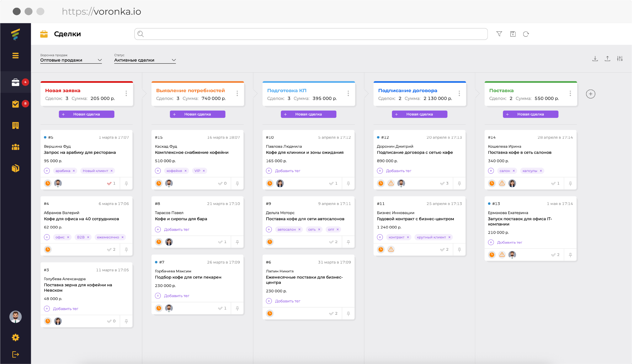Open tasks section in sidebar

pyautogui.click(x=15, y=104)
